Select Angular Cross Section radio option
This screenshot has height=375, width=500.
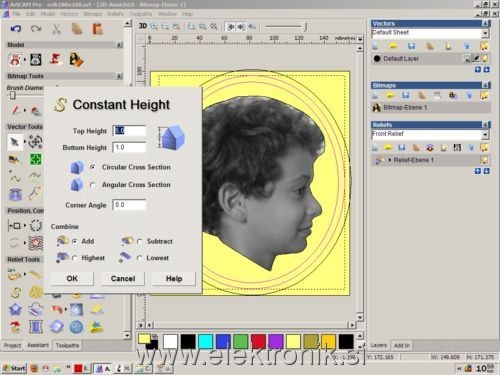[x=93, y=185]
